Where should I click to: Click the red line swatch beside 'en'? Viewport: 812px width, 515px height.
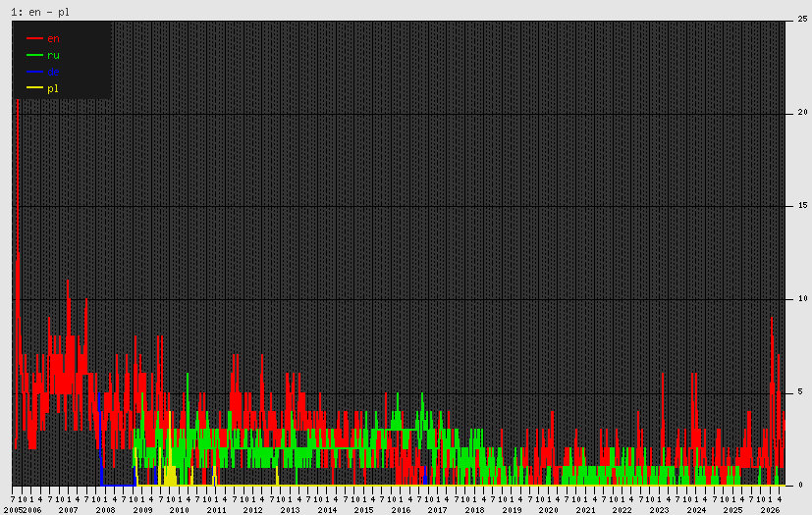(x=34, y=38)
